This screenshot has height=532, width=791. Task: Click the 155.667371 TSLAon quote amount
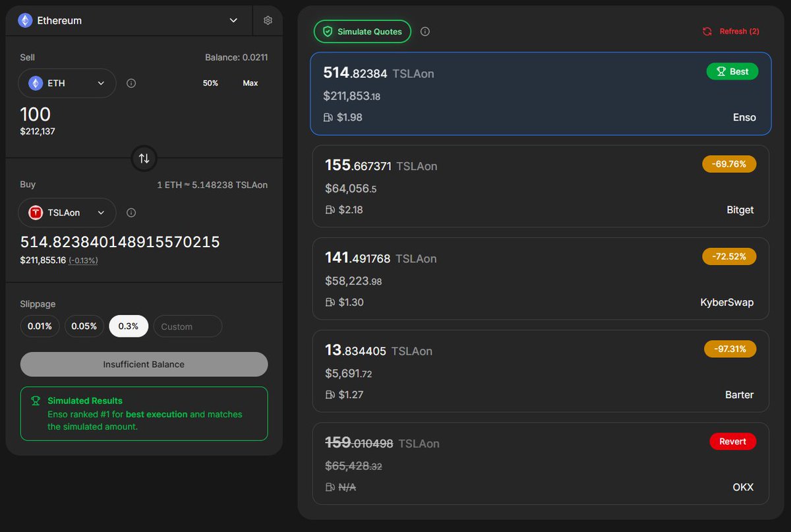pyautogui.click(x=381, y=165)
